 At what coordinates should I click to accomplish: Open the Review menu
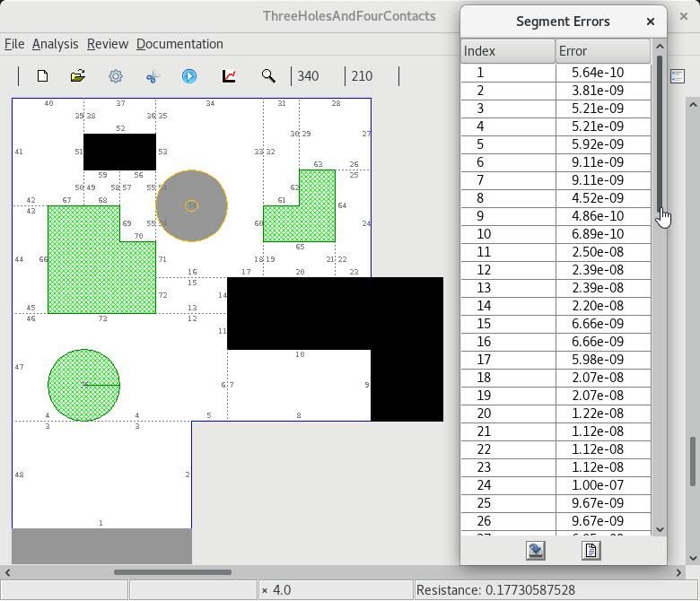[x=108, y=44]
